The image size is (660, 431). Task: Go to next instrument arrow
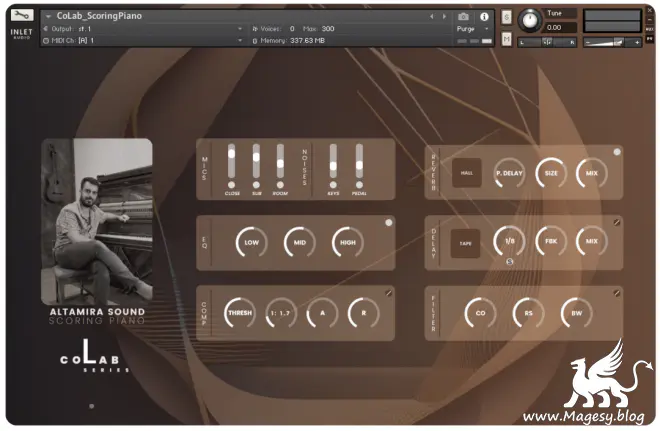pyautogui.click(x=444, y=16)
